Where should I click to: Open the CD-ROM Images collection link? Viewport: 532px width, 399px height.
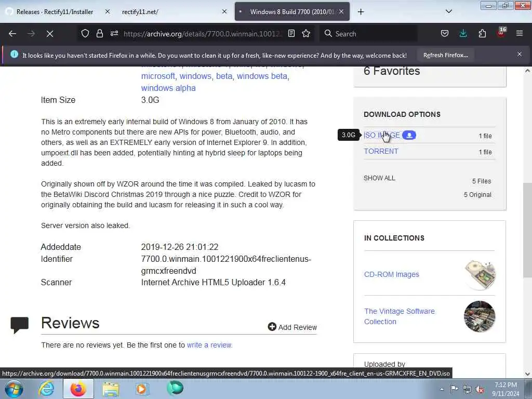point(392,274)
